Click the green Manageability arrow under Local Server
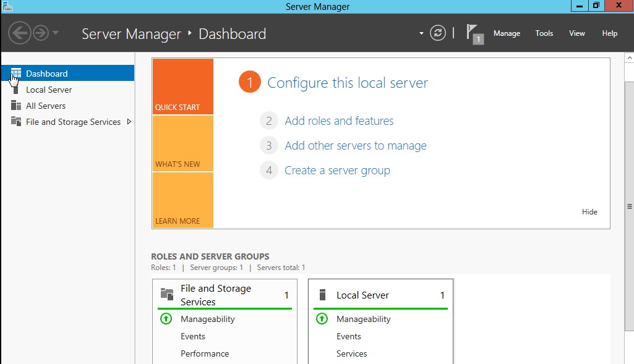The width and height of the screenshot is (634, 364). pos(322,319)
